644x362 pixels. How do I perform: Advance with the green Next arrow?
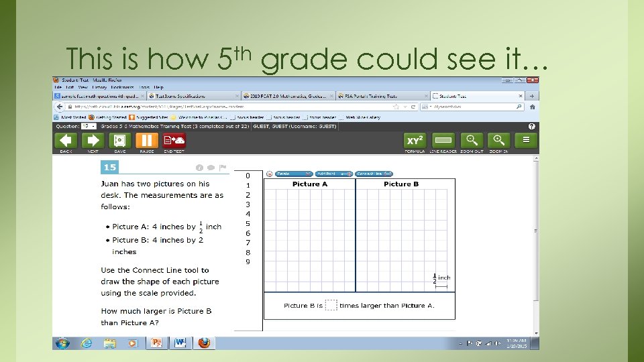[x=93, y=141]
